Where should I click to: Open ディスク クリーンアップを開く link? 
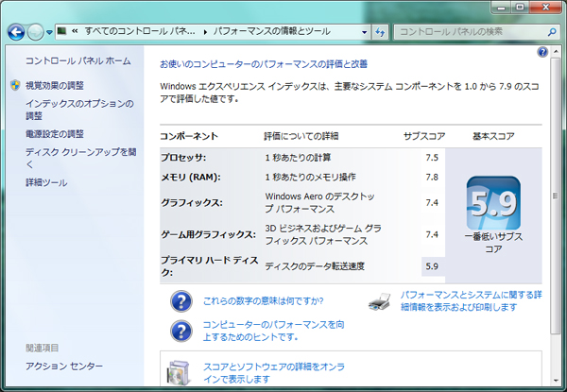[80, 159]
